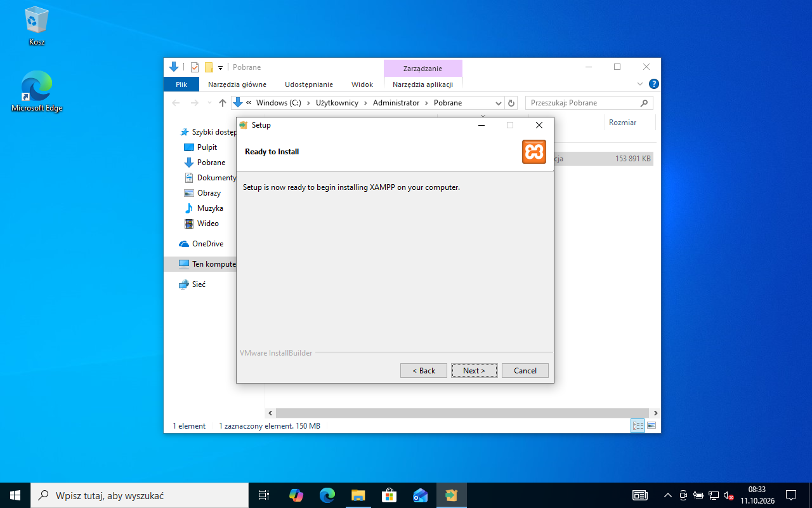Expand the address bar history dropdown

click(x=499, y=103)
